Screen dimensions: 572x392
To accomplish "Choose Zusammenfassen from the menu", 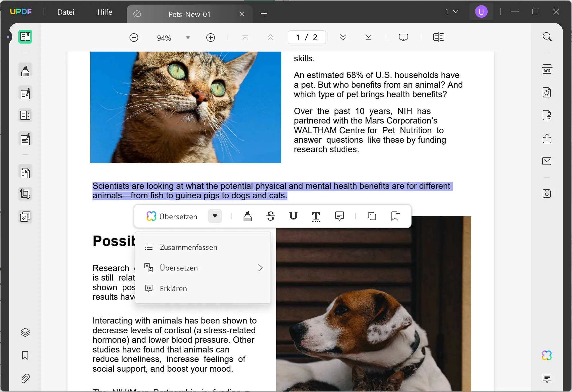I will tap(188, 247).
